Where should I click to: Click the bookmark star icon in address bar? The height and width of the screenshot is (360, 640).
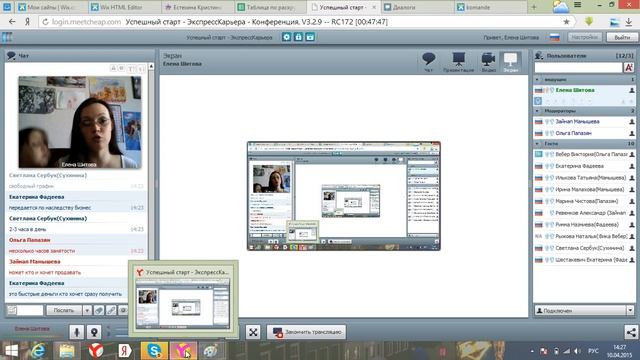point(566,22)
